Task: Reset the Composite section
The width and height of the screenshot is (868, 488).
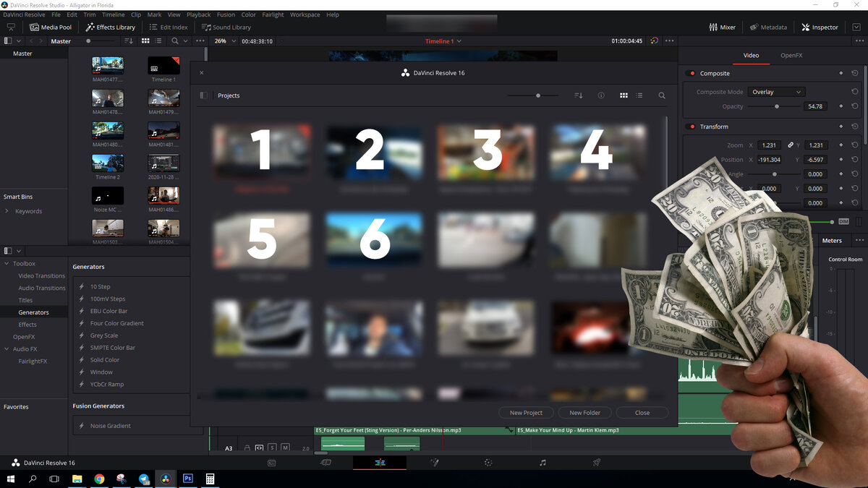Action: (x=855, y=73)
